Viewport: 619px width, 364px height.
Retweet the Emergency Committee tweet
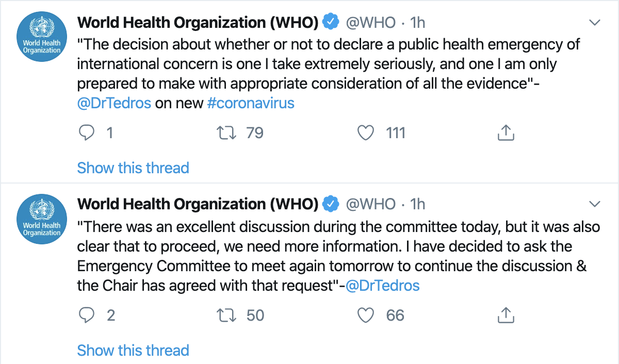tap(227, 315)
